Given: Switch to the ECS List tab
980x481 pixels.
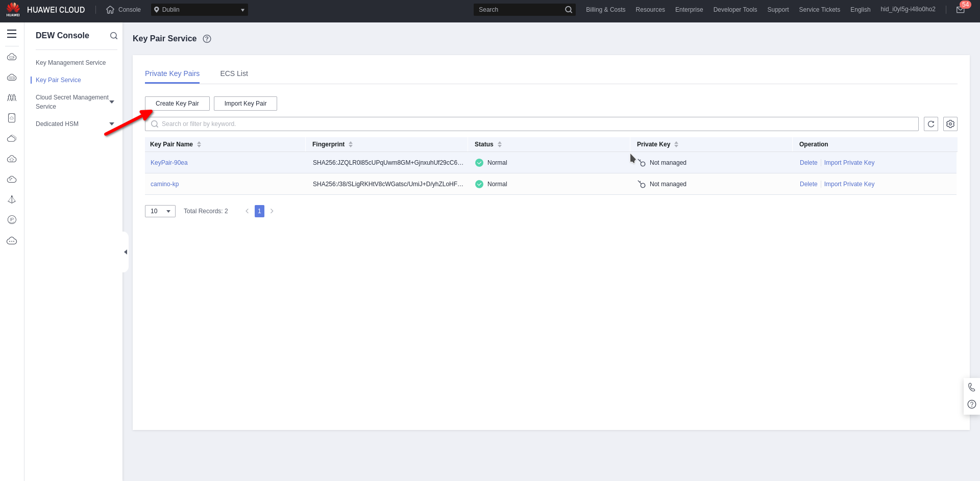Looking at the screenshot, I should coord(234,73).
